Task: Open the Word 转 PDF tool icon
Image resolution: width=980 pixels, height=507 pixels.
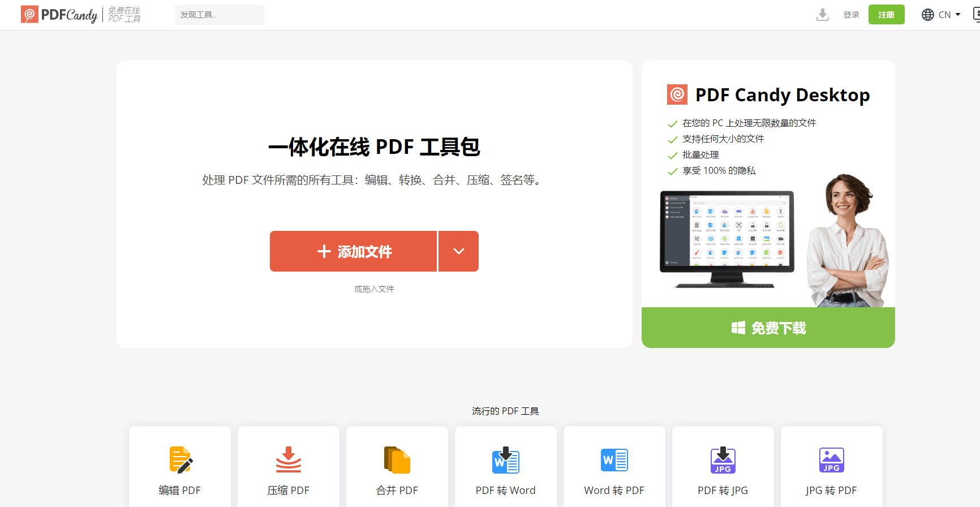Action: (614, 460)
